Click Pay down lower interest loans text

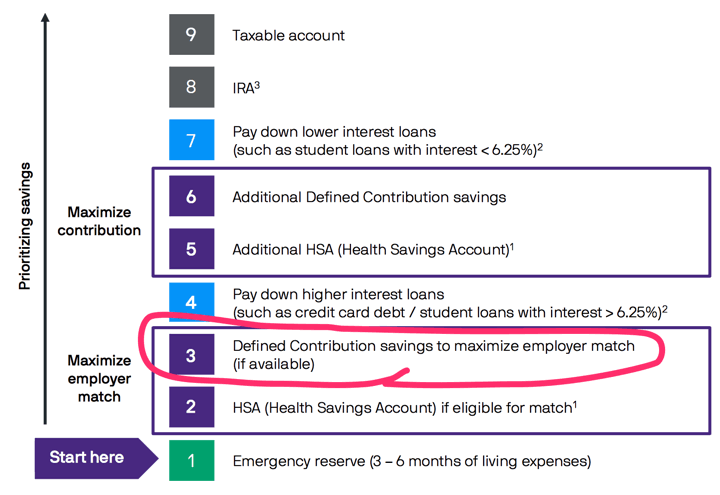coord(334,132)
